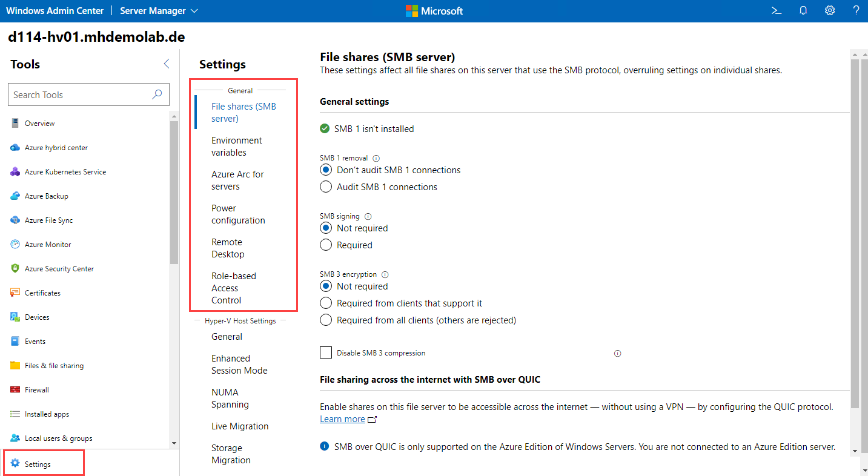
Task: Click main content scroll down arrow
Action: [855, 451]
